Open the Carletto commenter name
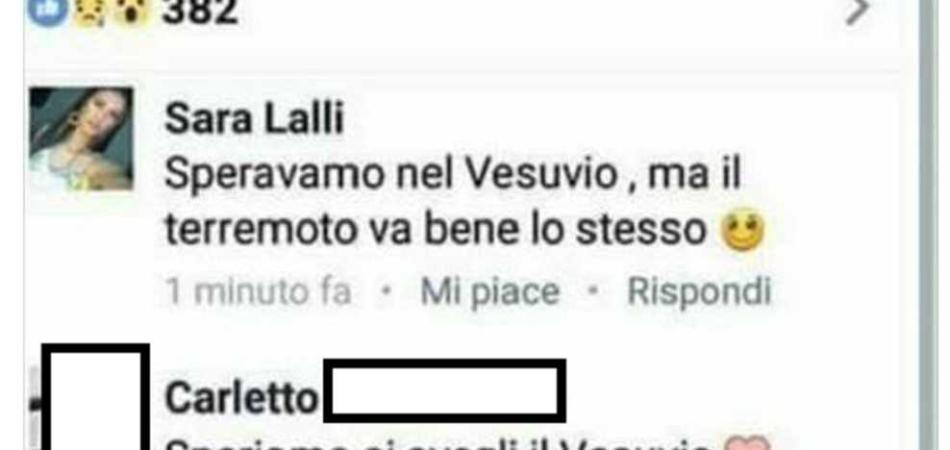Screen dimensions: 950x450 [x=241, y=399]
